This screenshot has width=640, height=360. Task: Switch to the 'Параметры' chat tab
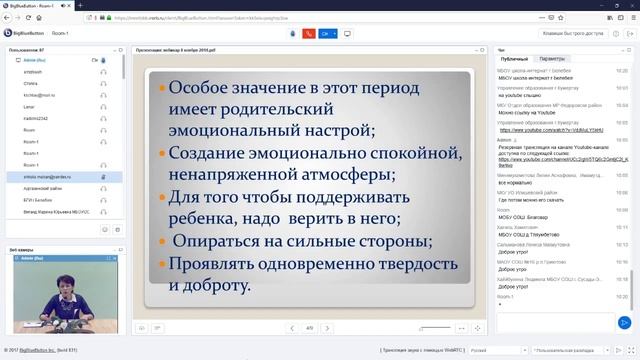(552, 59)
